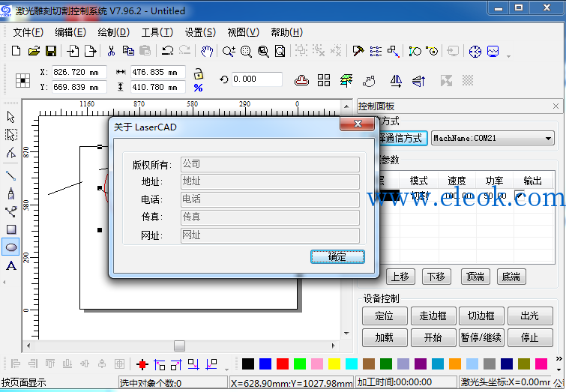
Task: Click the horizontal scrollbar thumb of the canvas
Action: pos(179,346)
